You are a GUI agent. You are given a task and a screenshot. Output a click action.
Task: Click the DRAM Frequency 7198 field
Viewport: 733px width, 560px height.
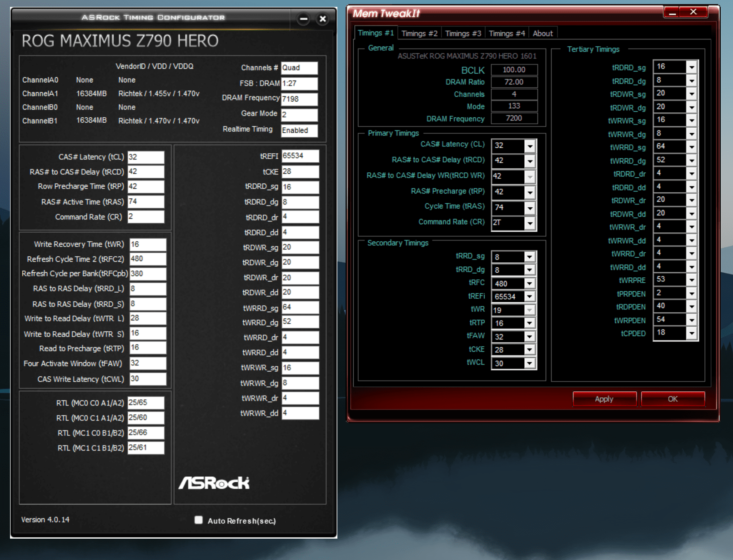point(299,99)
